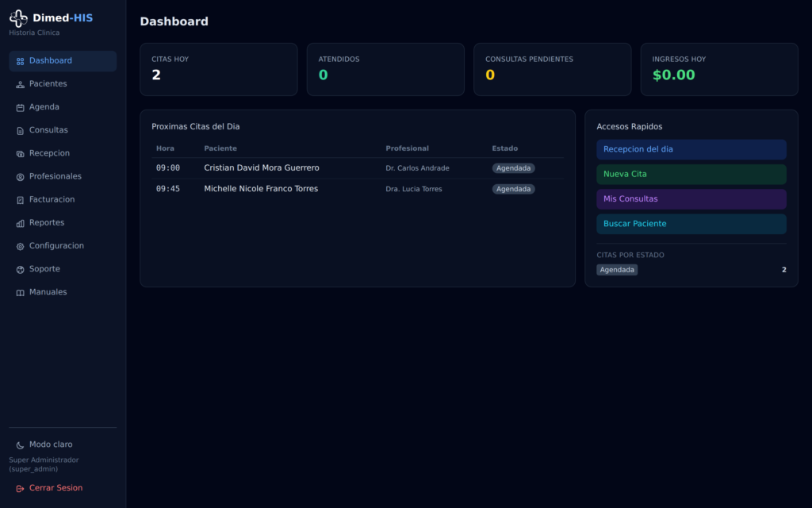Click the Pacientes sidebar icon
The width and height of the screenshot is (812, 508).
[20, 84]
